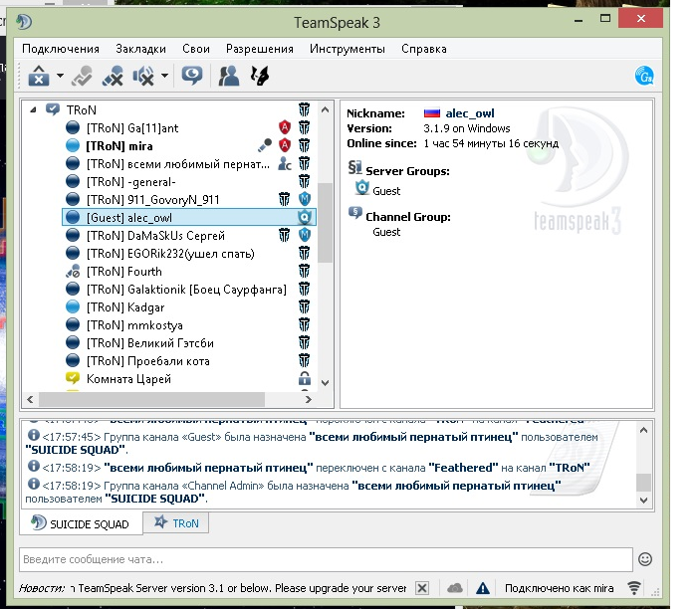Click the TRoN badge on the TRoN channel row
The image size is (700, 609).
[x=305, y=109]
